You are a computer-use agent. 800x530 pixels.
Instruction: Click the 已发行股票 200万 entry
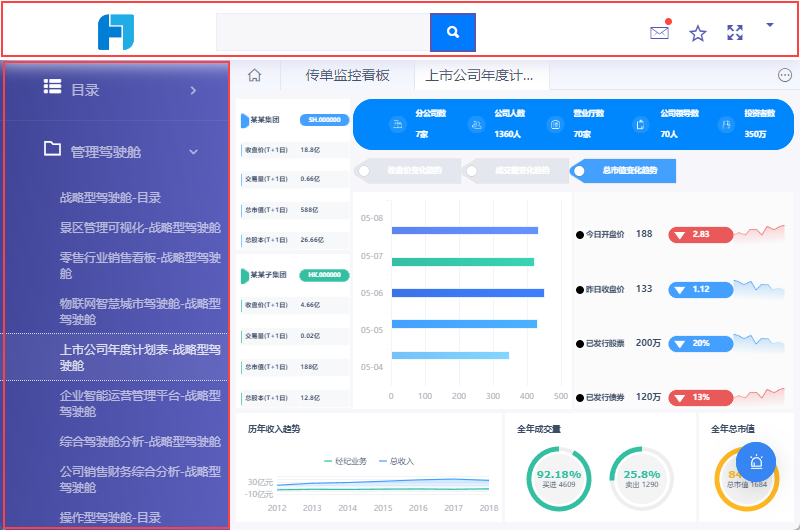[618, 343]
